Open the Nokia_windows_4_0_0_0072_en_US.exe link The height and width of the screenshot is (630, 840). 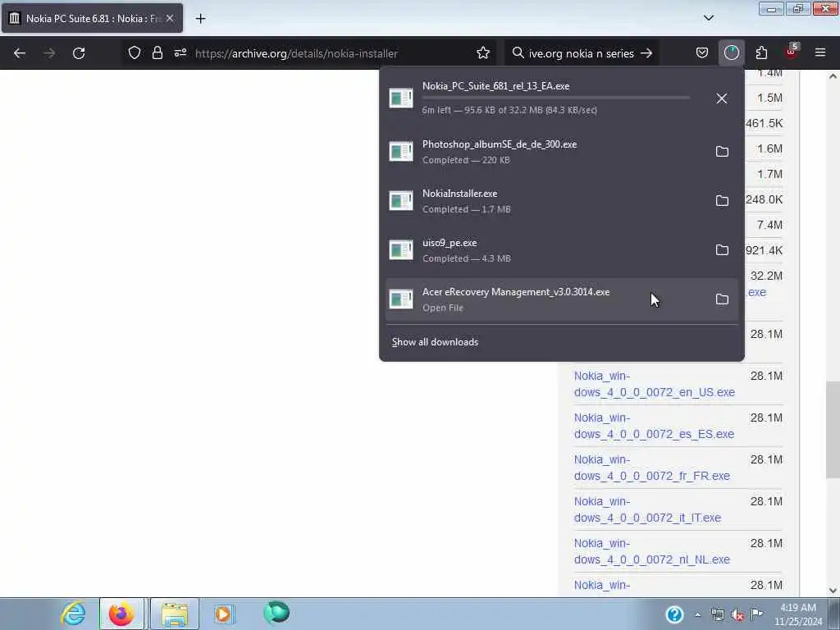654,384
